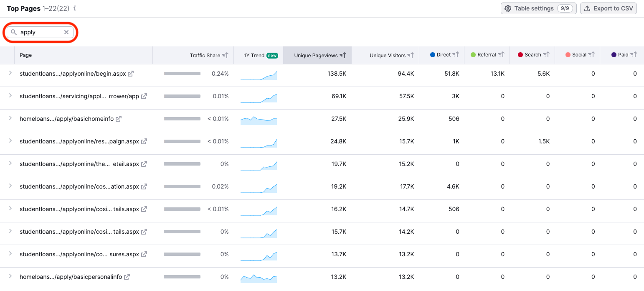Click the 4.6K direct value

(x=453, y=186)
